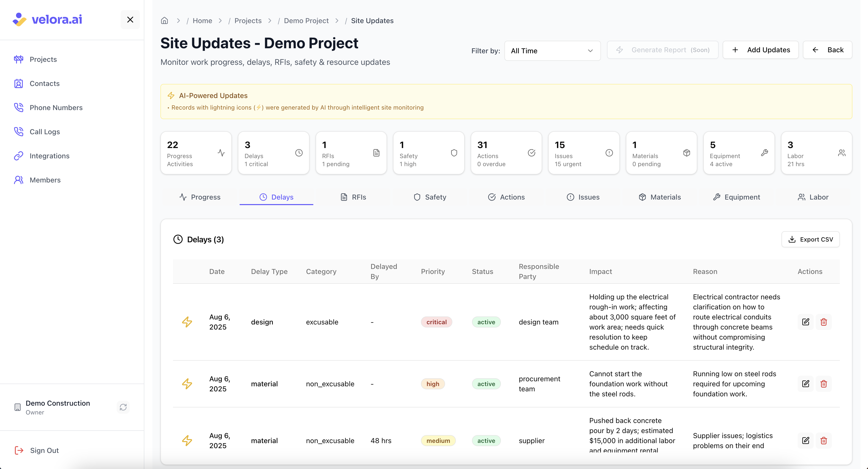Switch to the Actions tab
Screen dimensions: 868x469
[x=506, y=197]
